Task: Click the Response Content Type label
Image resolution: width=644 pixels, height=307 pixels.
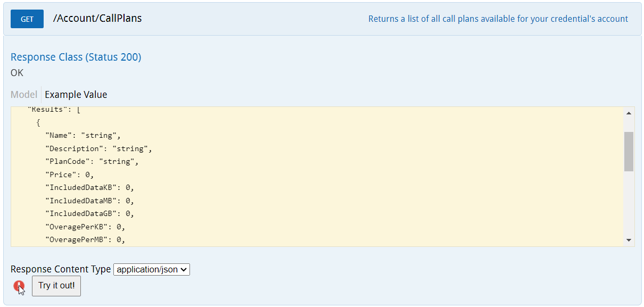Action: 61,270
